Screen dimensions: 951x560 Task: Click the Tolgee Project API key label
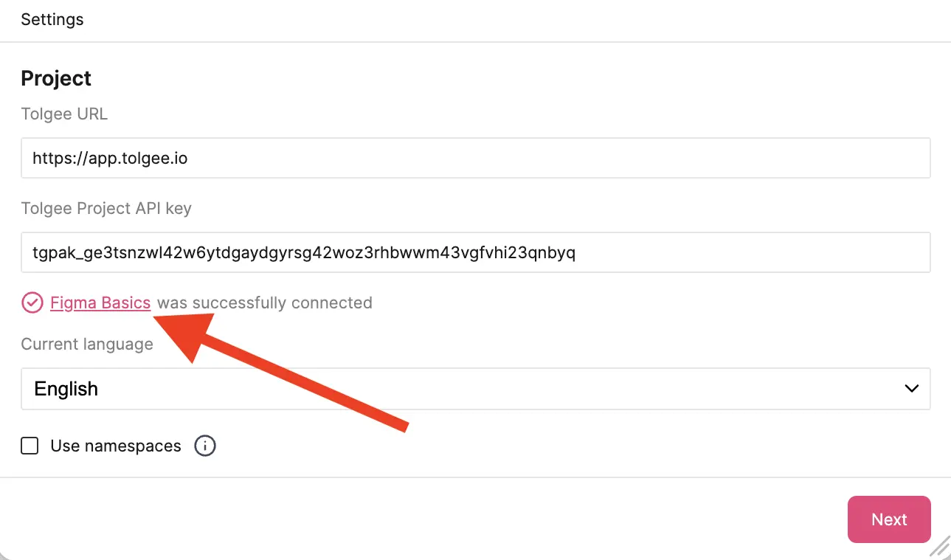click(x=106, y=208)
